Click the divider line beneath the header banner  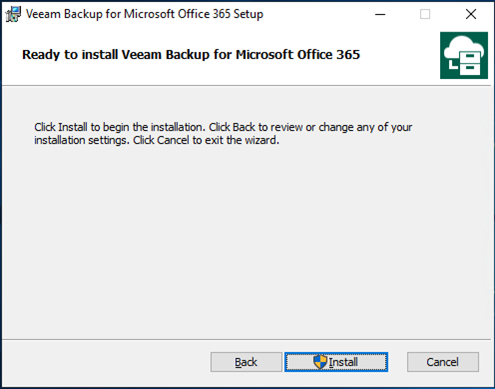(247, 86)
